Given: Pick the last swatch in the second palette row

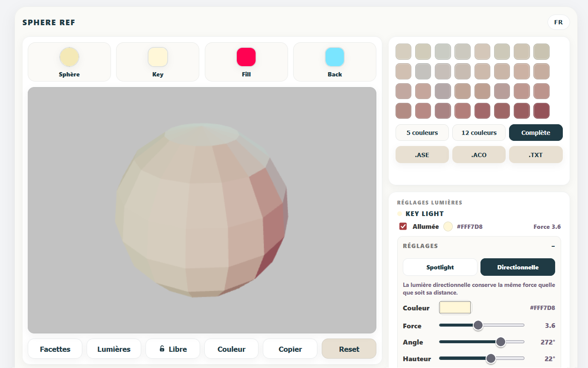Looking at the screenshot, I should (541, 71).
